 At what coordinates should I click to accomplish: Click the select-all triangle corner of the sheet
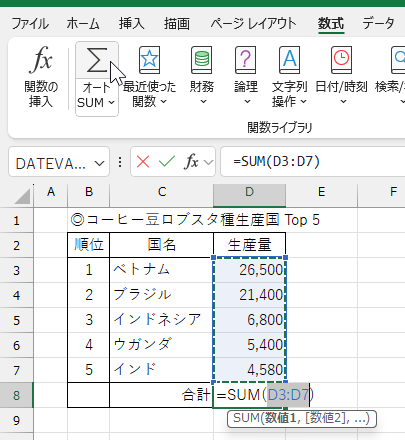click(x=22, y=196)
